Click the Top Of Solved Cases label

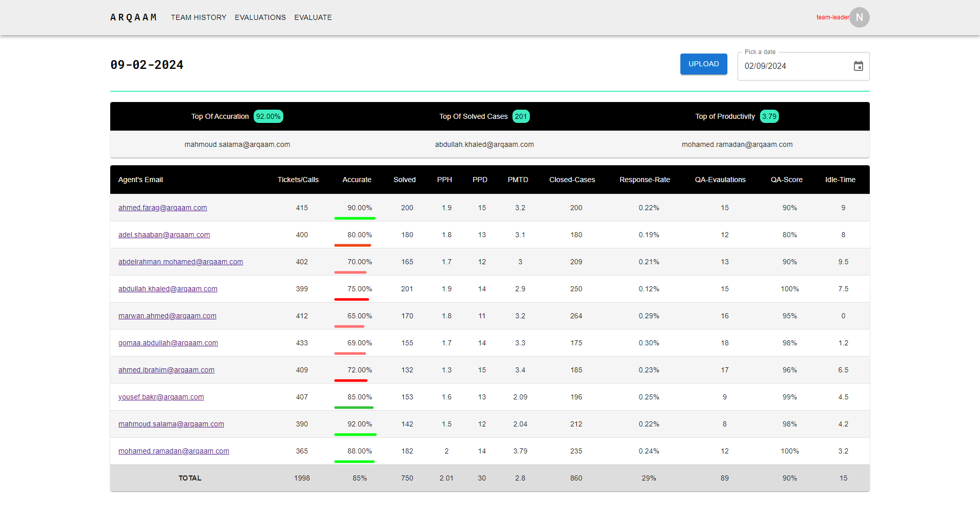[473, 116]
